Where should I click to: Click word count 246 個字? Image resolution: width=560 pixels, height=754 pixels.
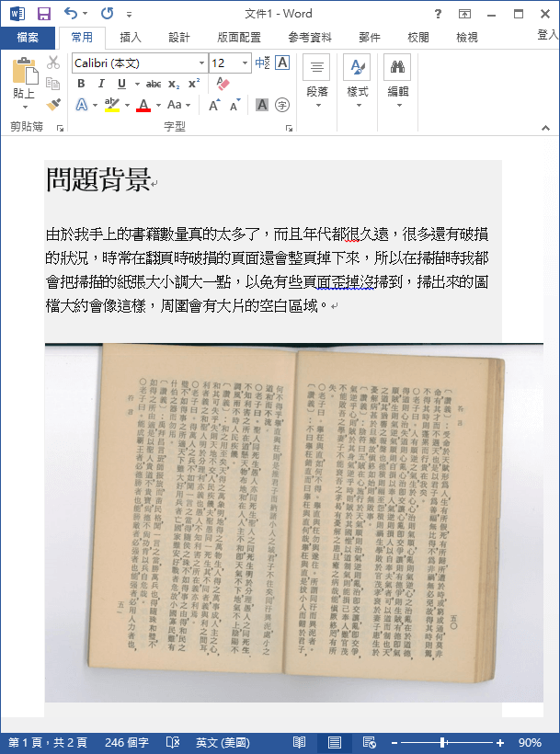tap(127, 742)
